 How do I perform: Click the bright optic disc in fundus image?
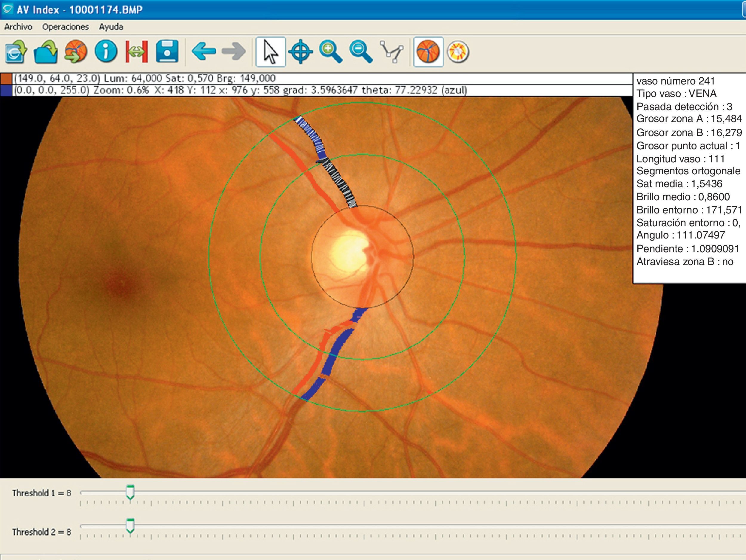coord(349,251)
